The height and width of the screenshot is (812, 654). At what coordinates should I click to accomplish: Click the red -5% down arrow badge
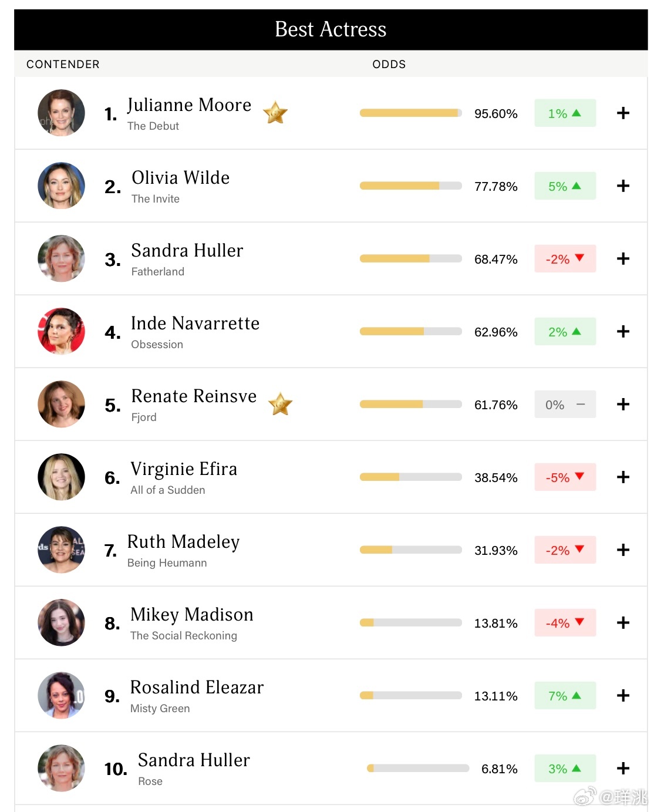click(565, 477)
